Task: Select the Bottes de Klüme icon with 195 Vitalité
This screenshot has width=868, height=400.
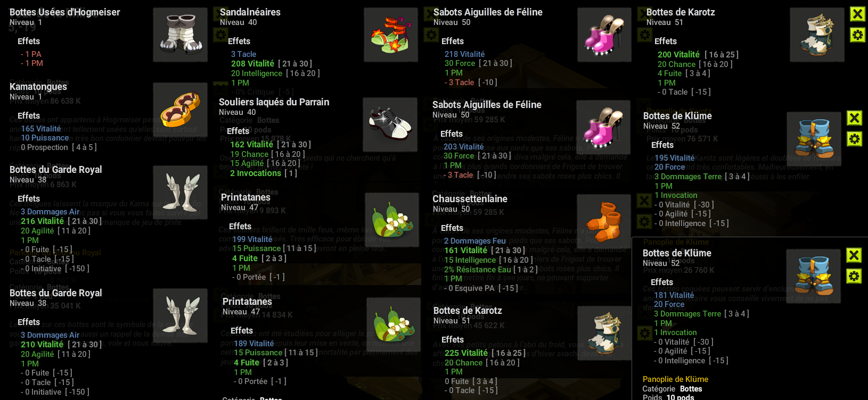Action: pyautogui.click(x=814, y=138)
